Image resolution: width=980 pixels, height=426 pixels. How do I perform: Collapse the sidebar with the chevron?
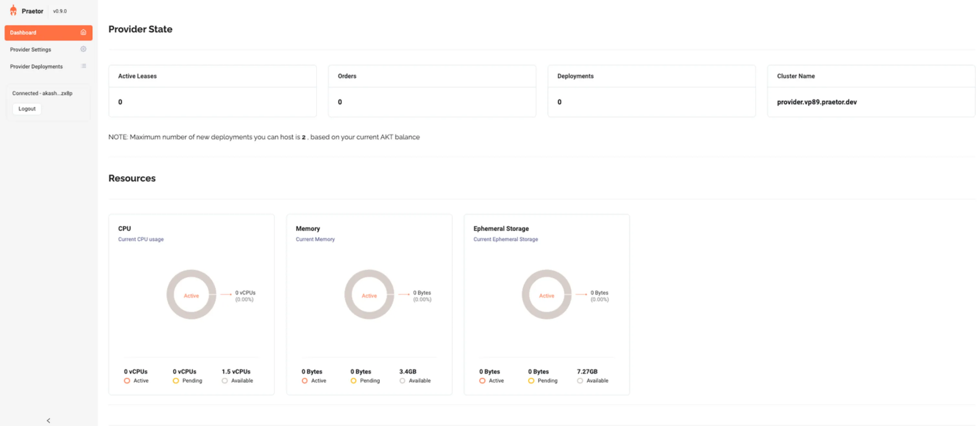pyautogui.click(x=48, y=420)
